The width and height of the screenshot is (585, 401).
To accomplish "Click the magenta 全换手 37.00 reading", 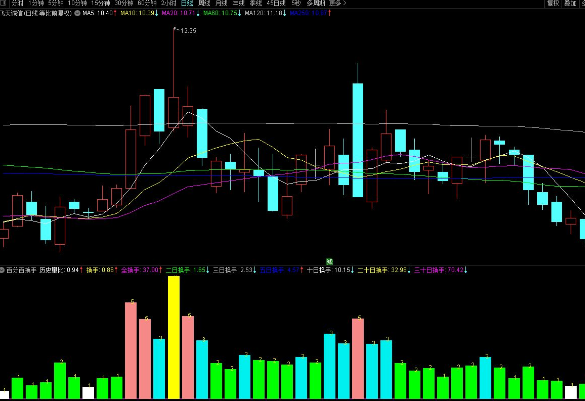I will 141,270.
